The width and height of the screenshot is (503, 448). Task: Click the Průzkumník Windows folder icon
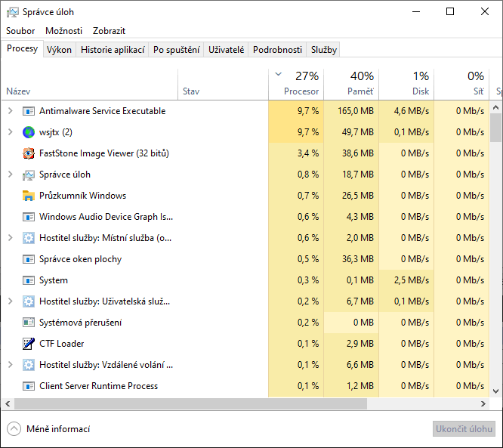[x=29, y=196]
